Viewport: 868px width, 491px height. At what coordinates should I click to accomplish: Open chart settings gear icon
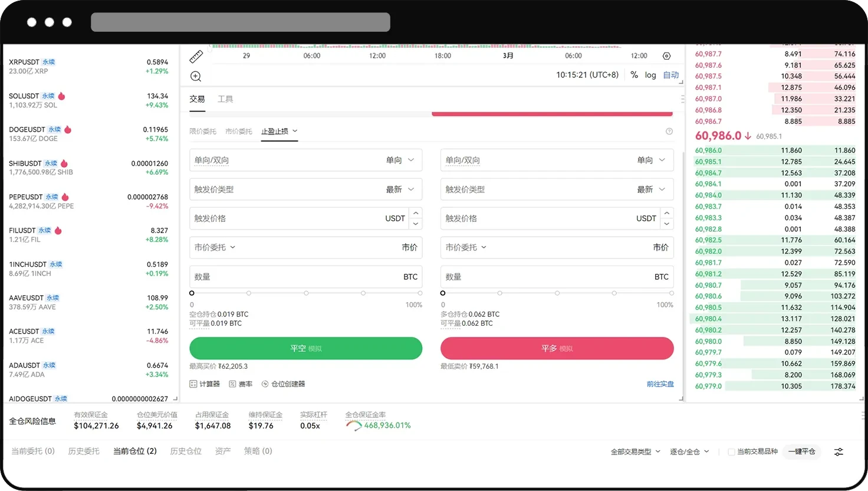[666, 56]
